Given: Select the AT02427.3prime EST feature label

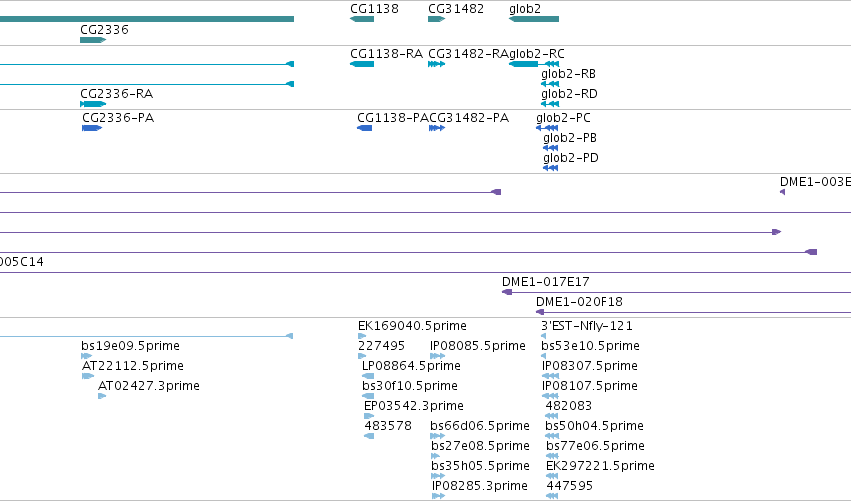Looking at the screenshot, I should coord(149,386).
